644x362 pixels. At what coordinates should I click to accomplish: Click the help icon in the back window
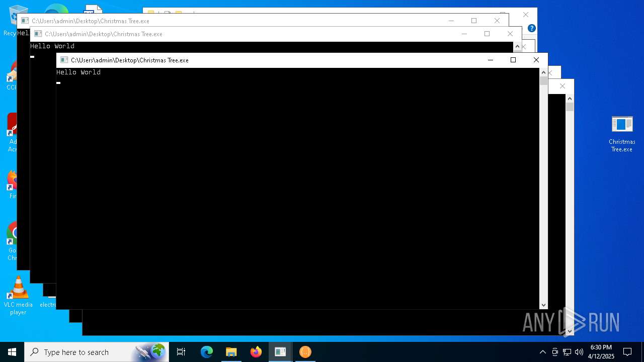(x=532, y=28)
